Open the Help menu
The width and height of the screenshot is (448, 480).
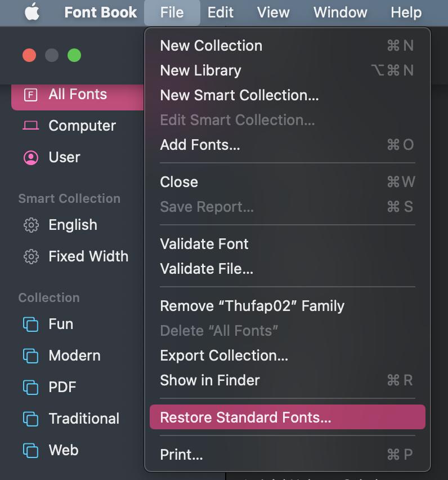(x=406, y=12)
